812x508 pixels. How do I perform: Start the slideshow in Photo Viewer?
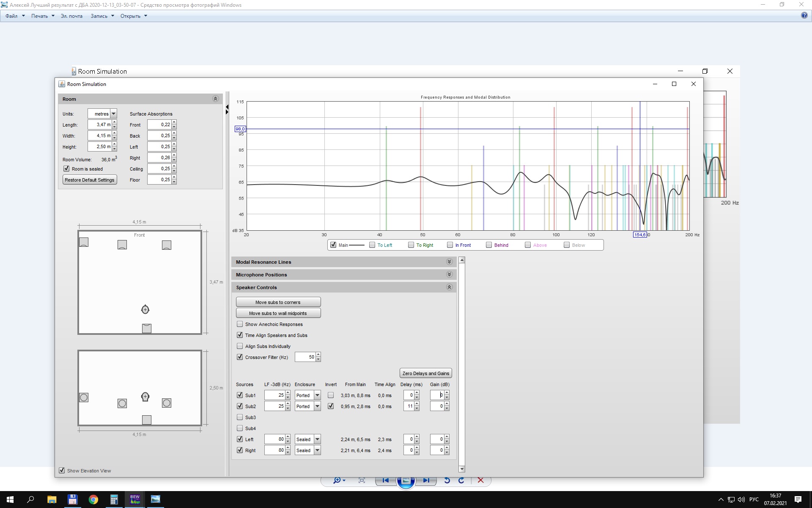[x=406, y=481]
